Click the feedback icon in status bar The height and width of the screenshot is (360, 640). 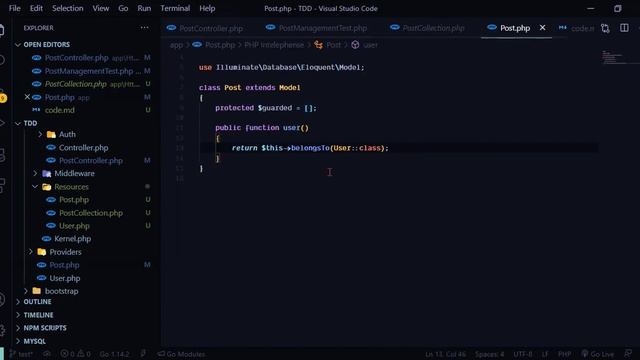pyautogui.click(x=628, y=354)
